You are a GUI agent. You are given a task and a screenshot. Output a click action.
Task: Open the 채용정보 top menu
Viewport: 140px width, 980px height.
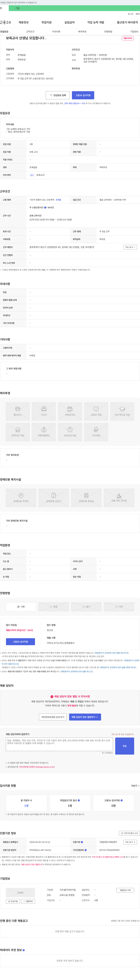pos(24,22)
